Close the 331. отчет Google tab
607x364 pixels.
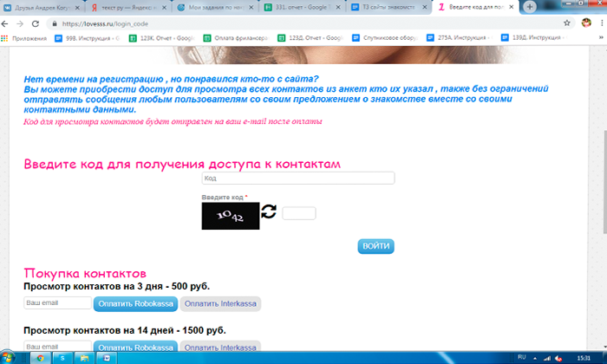(338, 7)
